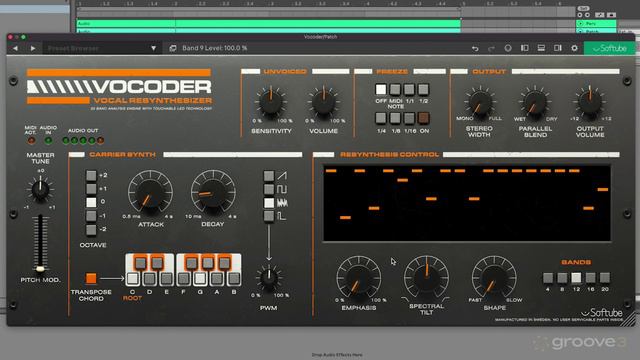Toggle the A key on chord keyboard
The height and width of the screenshot is (360, 640).
tap(217, 279)
